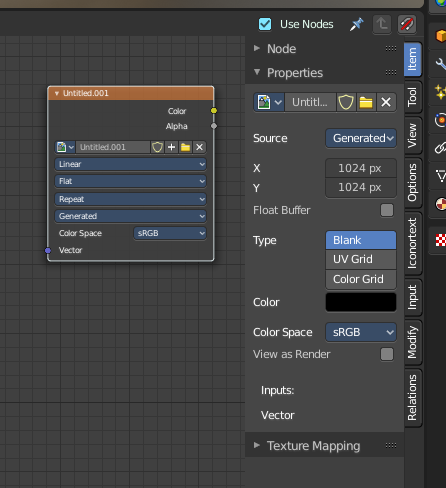Open the Flat projection dropdown
Image resolution: width=446 pixels, height=488 pixels.
click(x=131, y=181)
